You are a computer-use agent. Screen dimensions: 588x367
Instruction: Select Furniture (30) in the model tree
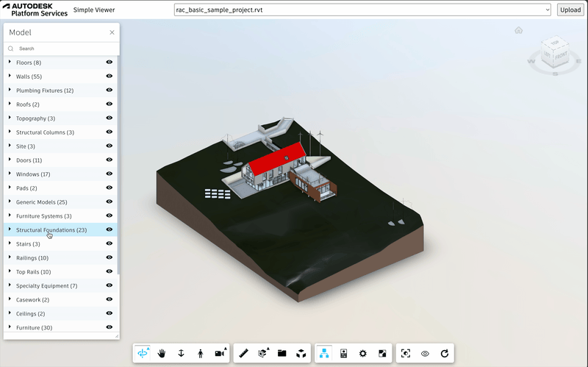pyautogui.click(x=34, y=327)
